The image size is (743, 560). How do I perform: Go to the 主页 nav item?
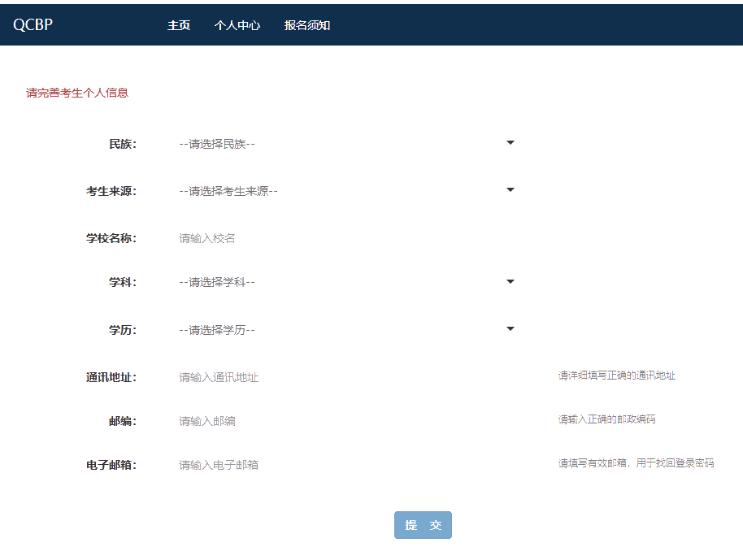pos(179,25)
